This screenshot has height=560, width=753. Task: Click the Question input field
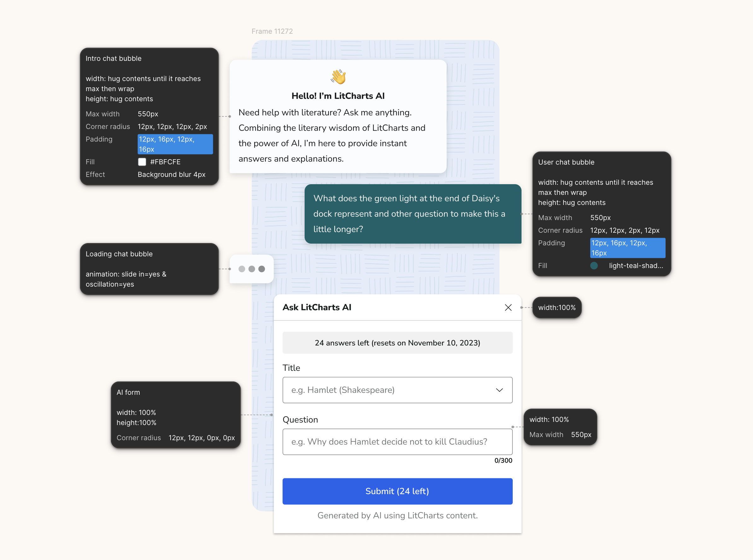(x=397, y=442)
